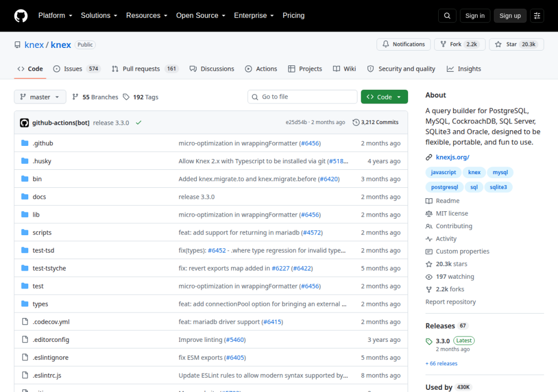Click the Report repository link
Image resolution: width=558 pixels, height=392 pixels.
[451, 302]
